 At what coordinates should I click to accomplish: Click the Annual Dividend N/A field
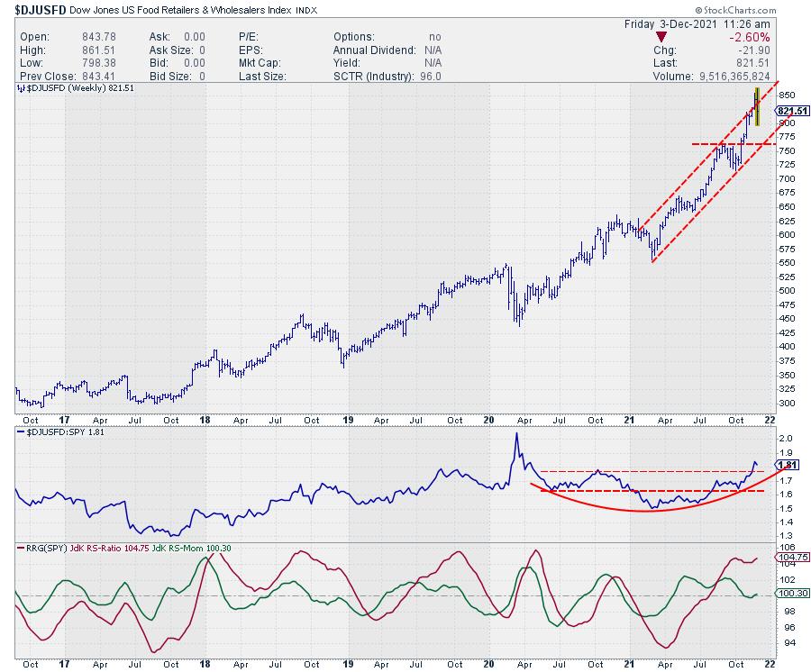(383, 50)
